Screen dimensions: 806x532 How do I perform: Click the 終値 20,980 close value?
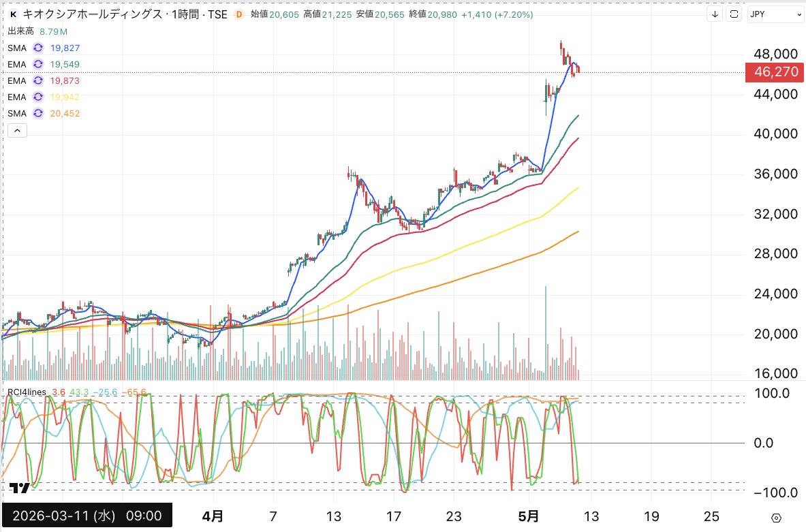click(x=433, y=14)
